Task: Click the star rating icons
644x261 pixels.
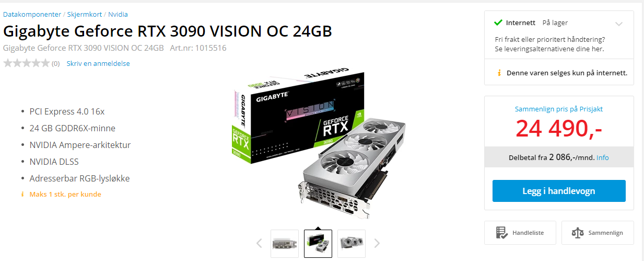Action: [26, 63]
